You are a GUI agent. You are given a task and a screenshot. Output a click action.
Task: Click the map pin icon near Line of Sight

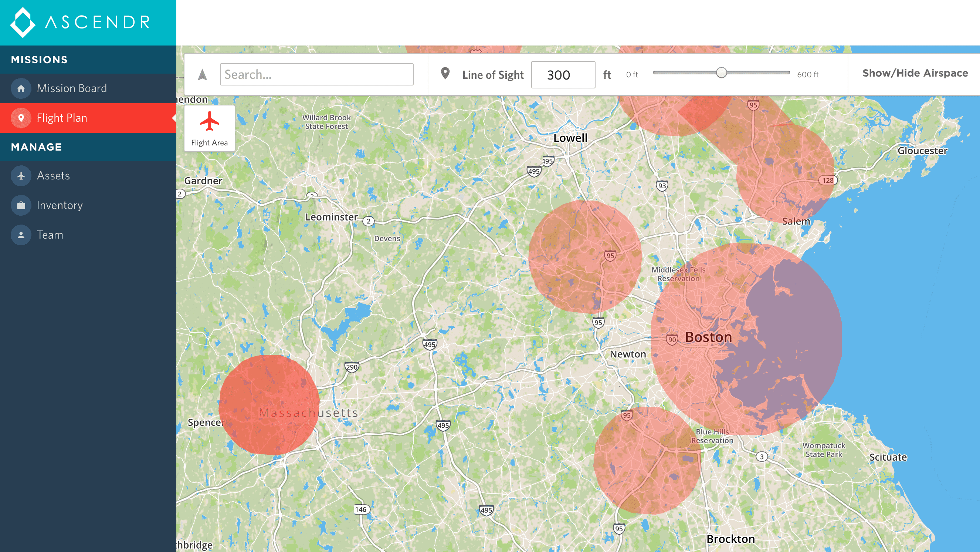[445, 73]
